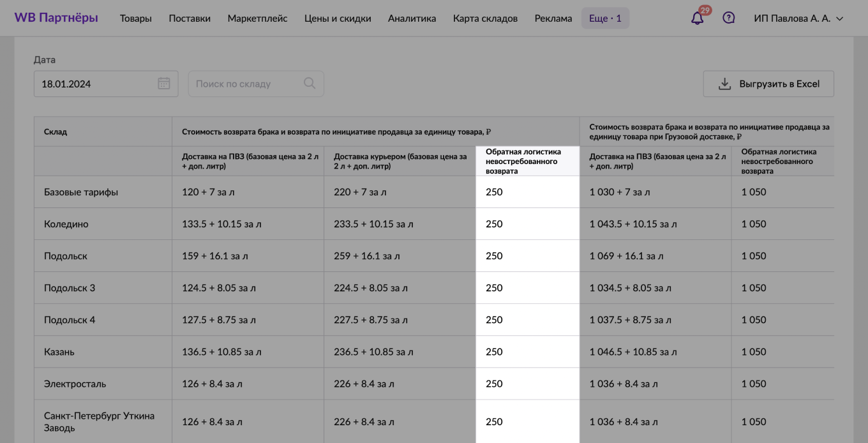Focus the Поиск по складу search field
Screen dimensions: 868x443
(x=246, y=84)
